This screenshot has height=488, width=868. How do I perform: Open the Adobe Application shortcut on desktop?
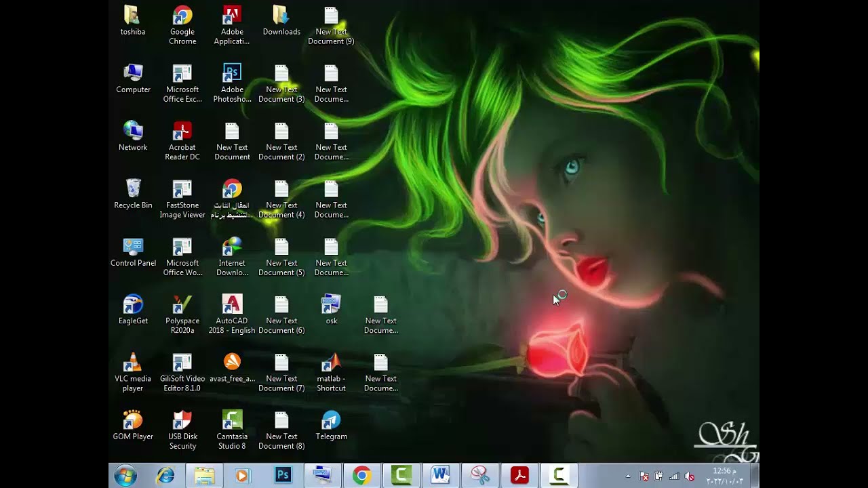coord(232,25)
